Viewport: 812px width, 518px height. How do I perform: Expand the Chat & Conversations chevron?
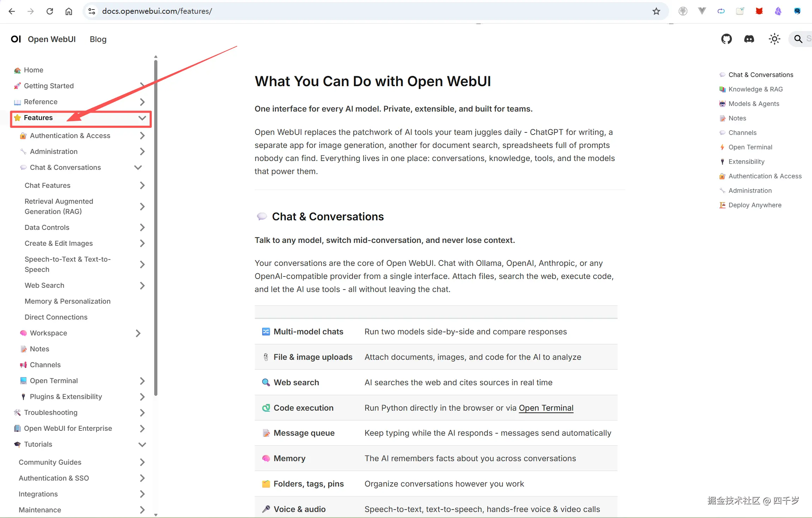[138, 167]
